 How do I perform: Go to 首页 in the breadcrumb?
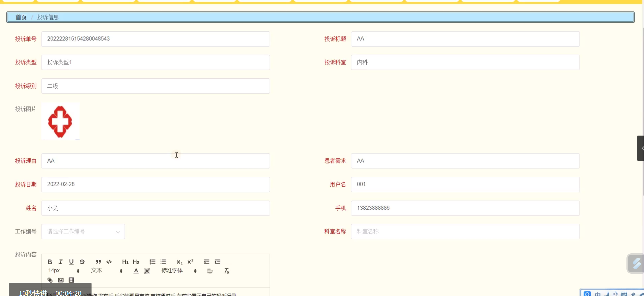tap(21, 17)
